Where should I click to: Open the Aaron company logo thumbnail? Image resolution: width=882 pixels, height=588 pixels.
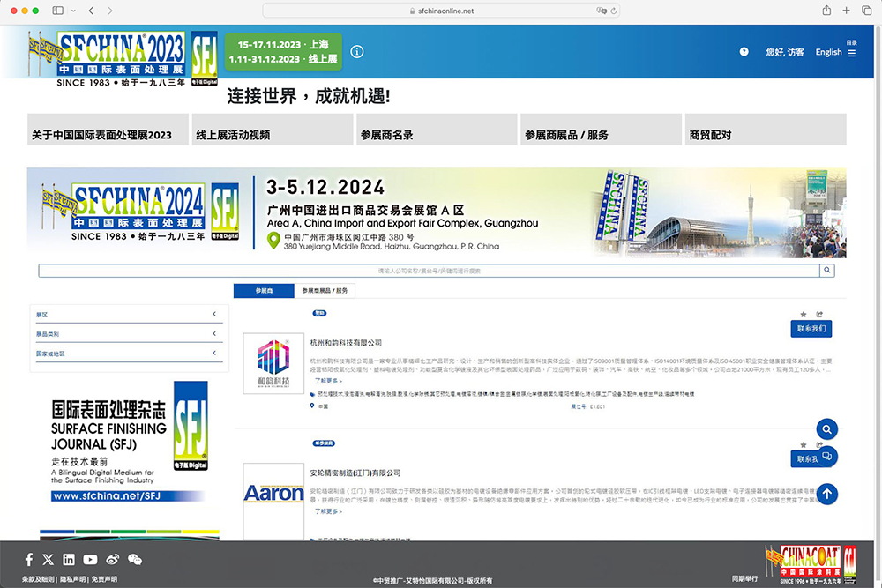[x=273, y=502]
